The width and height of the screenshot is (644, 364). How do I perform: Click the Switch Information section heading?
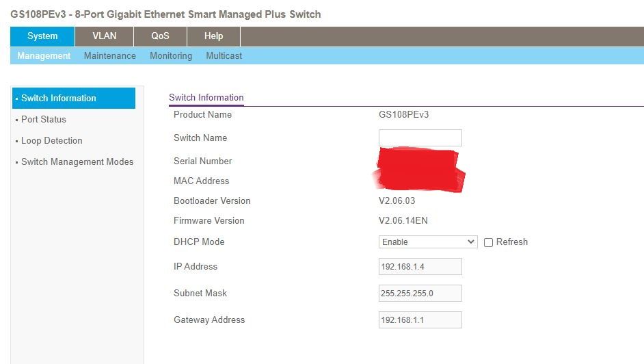206,98
